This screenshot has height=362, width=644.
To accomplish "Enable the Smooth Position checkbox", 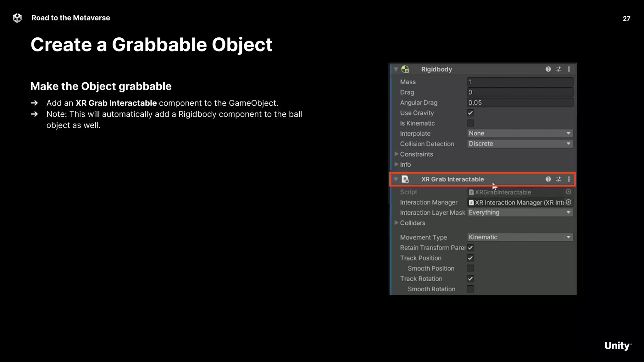I will (470, 268).
